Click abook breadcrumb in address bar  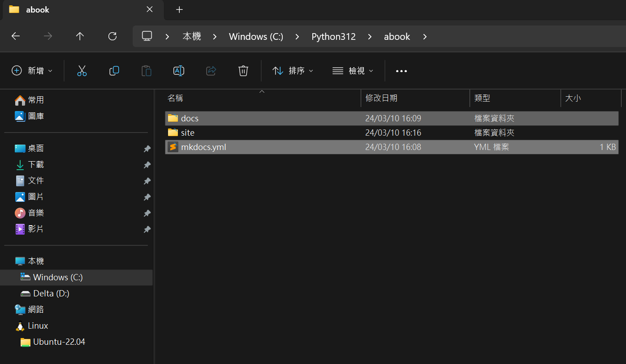pos(397,37)
